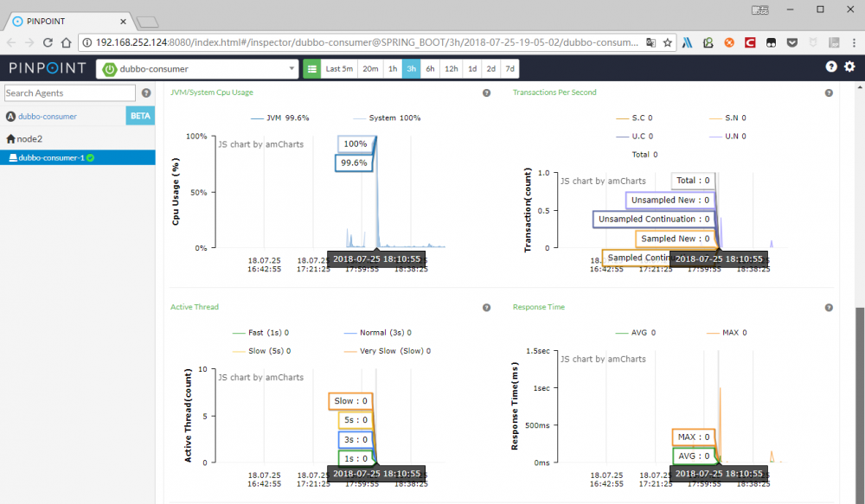Screen dimensions: 865x504
Task: Select the 1d time range
Action: click(473, 69)
